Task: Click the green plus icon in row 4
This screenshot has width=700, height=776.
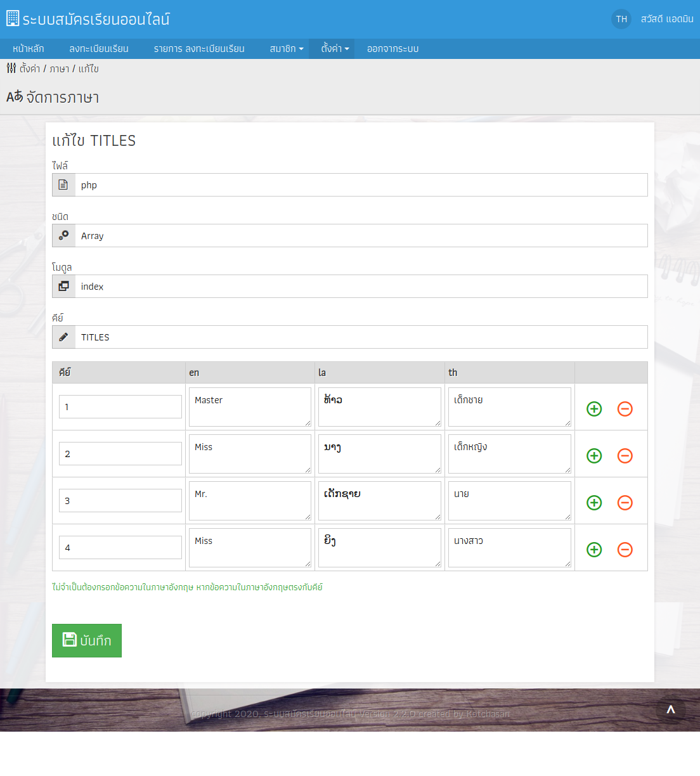Action: click(594, 550)
